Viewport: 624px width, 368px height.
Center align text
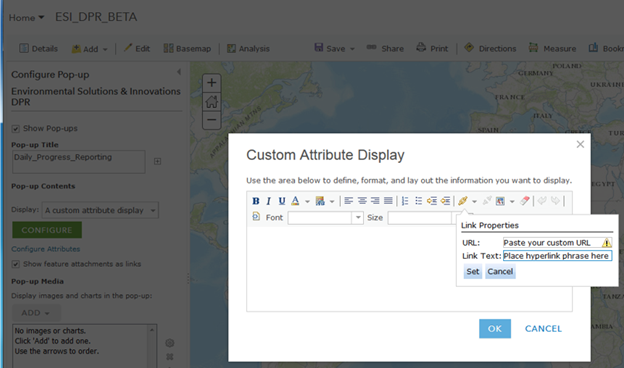(x=362, y=201)
